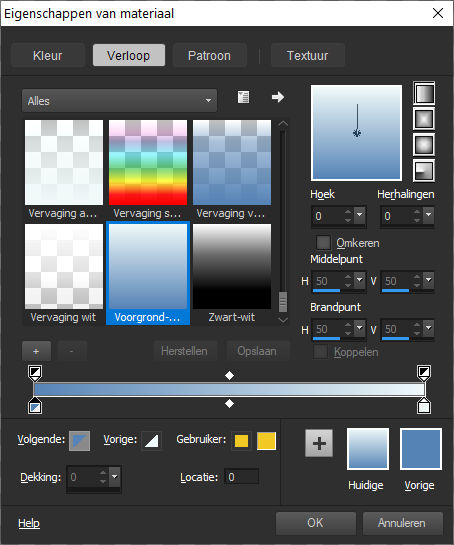Toggle the Omkeren checkbox
Screen dimensions: 454x545
coord(323,242)
